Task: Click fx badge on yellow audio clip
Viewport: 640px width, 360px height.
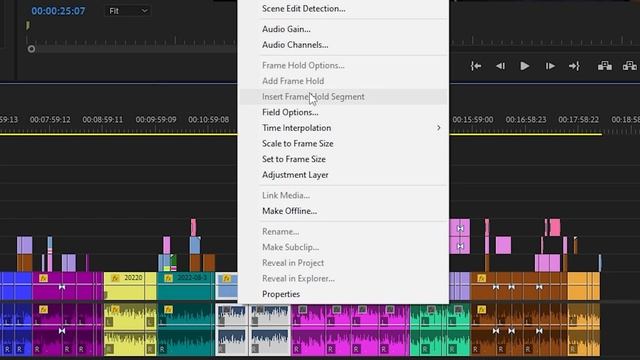Action: (x=115, y=310)
